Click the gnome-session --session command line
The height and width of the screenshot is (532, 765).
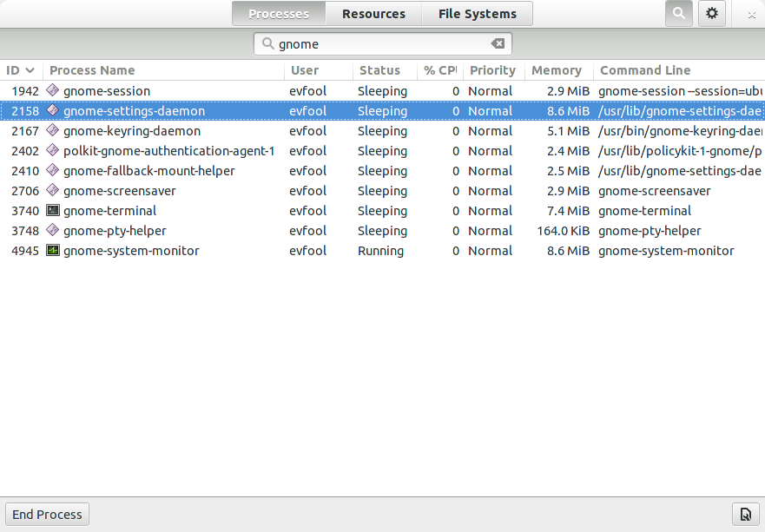pyautogui.click(x=681, y=91)
